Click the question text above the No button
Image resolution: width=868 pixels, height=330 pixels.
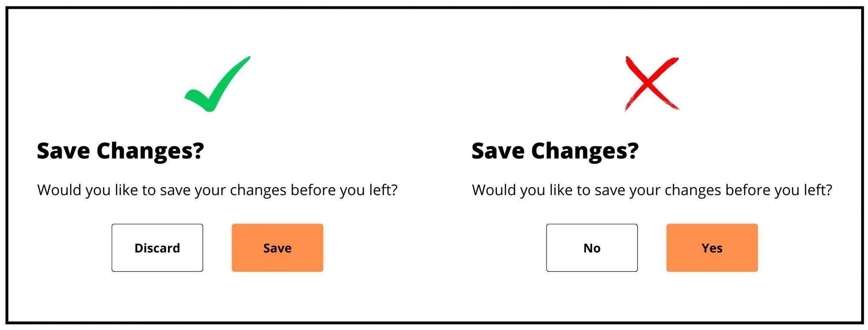652,190
